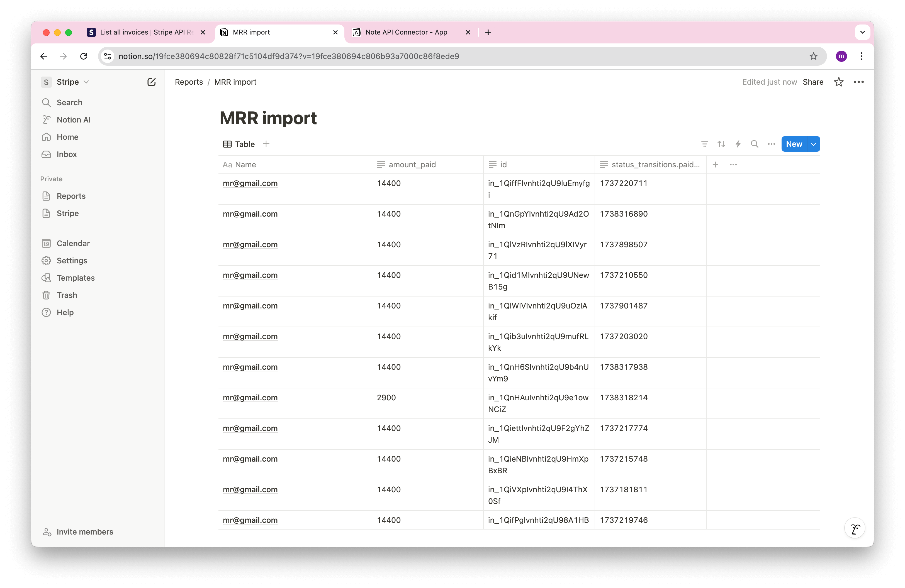
Task: Select the Table view tab
Action: click(239, 144)
